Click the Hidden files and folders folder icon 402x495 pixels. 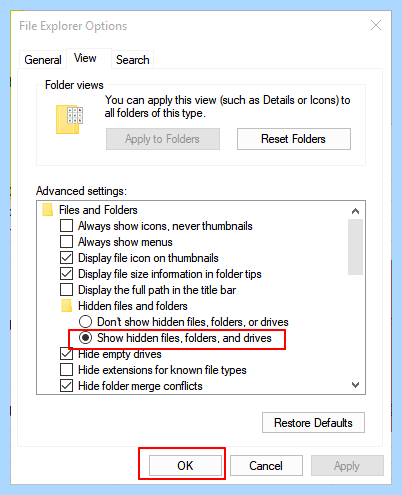[x=67, y=306]
